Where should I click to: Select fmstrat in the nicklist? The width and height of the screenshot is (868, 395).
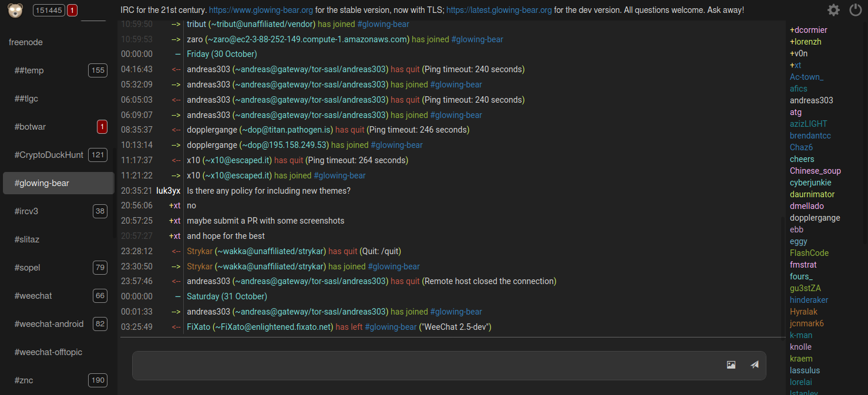pos(803,265)
